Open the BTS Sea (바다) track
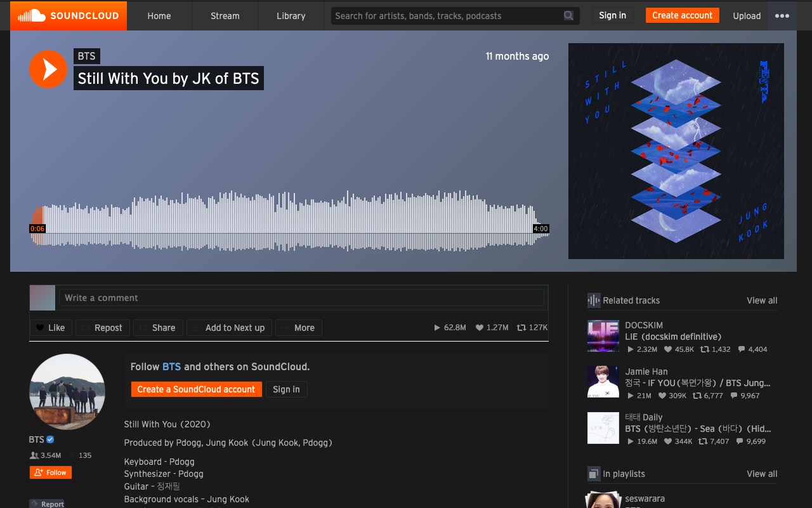This screenshot has height=508, width=812. (x=698, y=429)
